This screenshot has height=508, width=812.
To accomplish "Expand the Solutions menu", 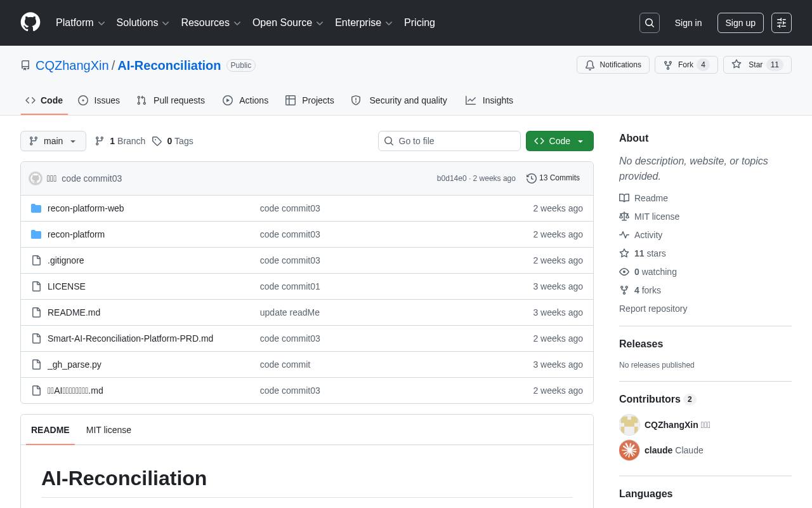I will tap(143, 23).
